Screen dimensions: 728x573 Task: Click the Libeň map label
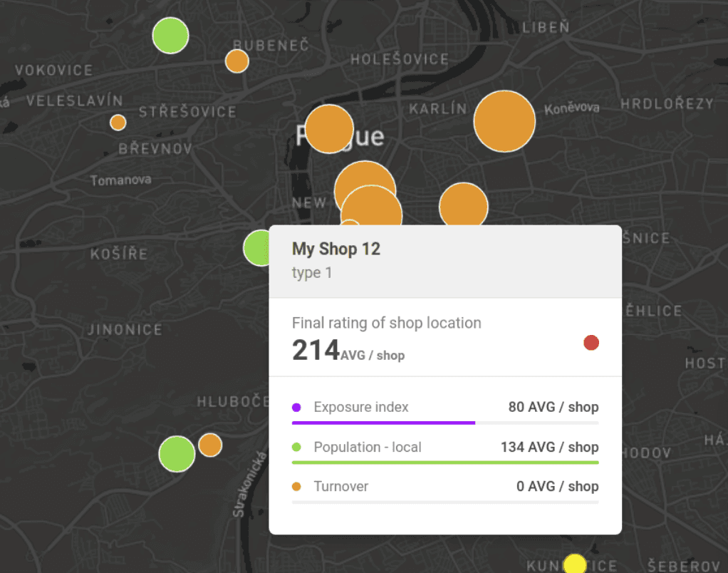546,27
